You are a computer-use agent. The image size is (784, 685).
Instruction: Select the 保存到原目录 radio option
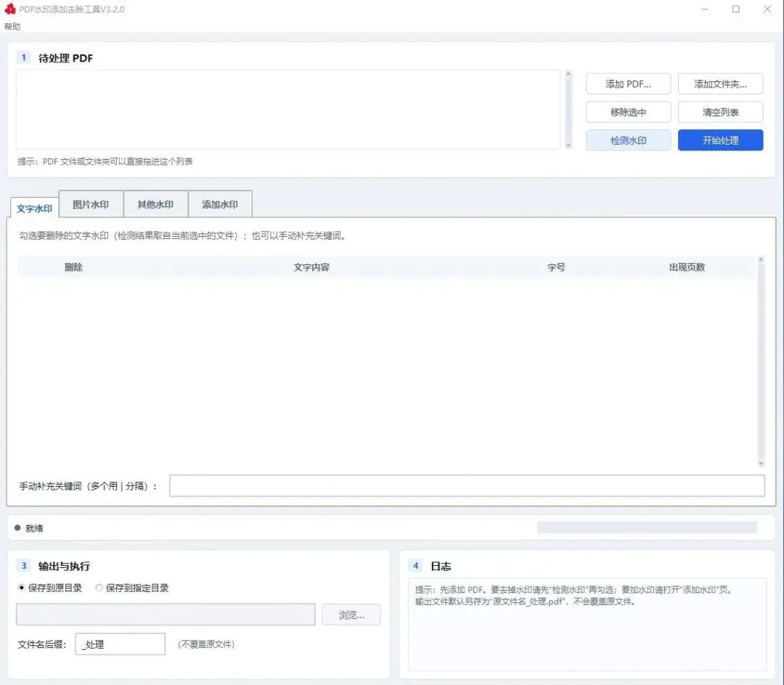[50, 588]
